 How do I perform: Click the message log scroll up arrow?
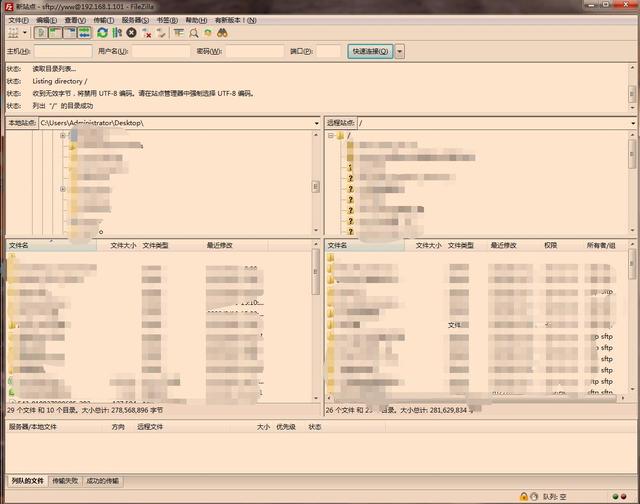(632, 68)
